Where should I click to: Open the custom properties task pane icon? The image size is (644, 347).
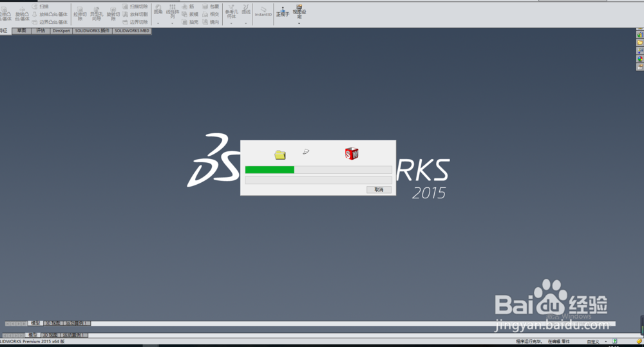coord(640,66)
